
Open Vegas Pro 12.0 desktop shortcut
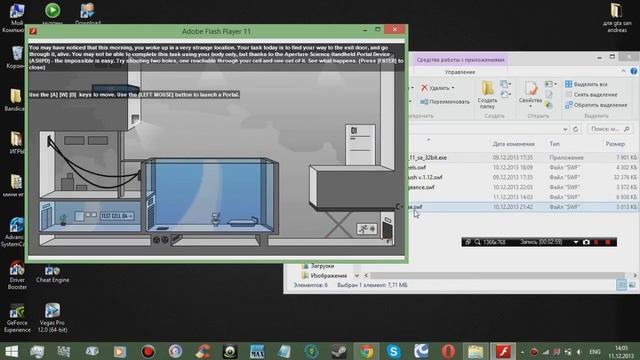52,318
